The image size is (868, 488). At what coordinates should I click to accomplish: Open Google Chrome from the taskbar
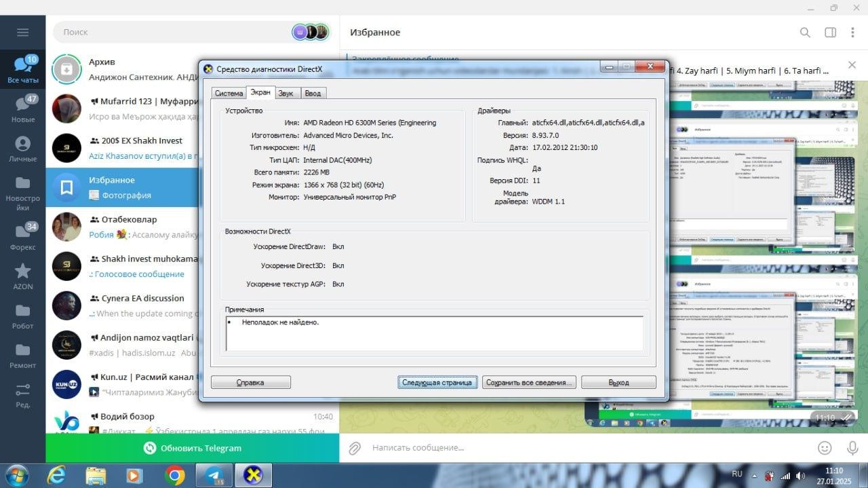[174, 476]
